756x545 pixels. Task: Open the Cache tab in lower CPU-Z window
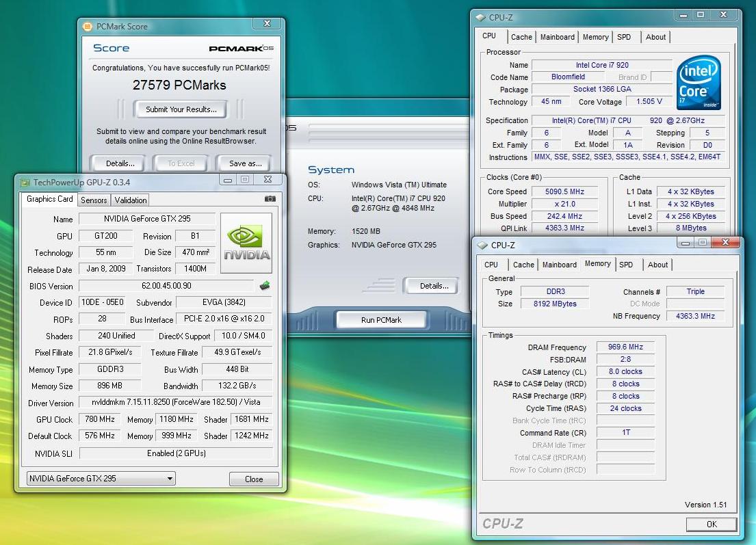(523, 265)
